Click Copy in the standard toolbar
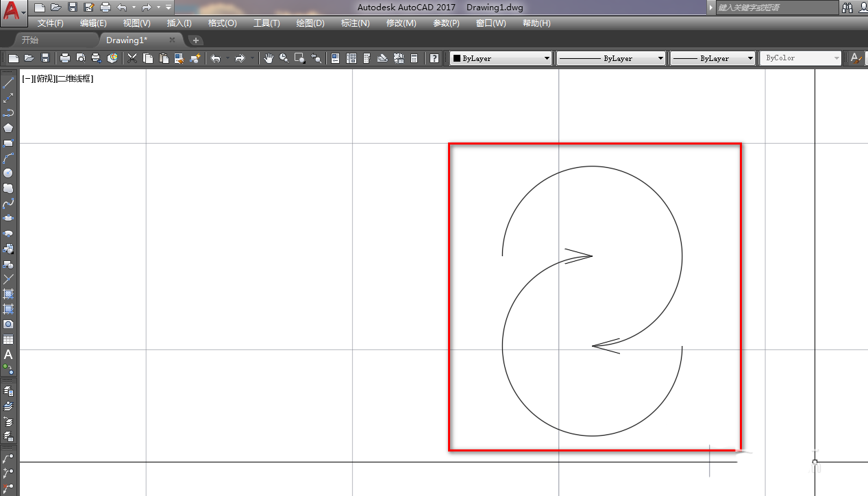 coord(148,58)
